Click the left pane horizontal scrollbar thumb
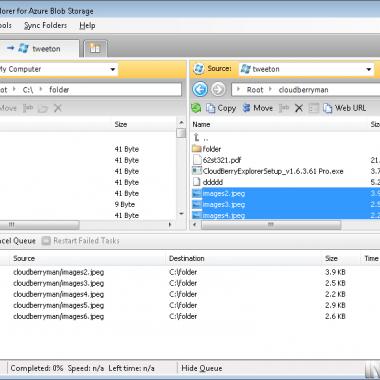This screenshot has width=380, height=380. pos(39,225)
